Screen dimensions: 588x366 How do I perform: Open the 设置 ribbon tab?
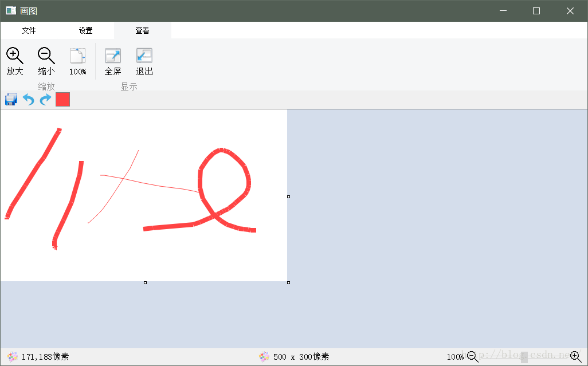coord(85,30)
